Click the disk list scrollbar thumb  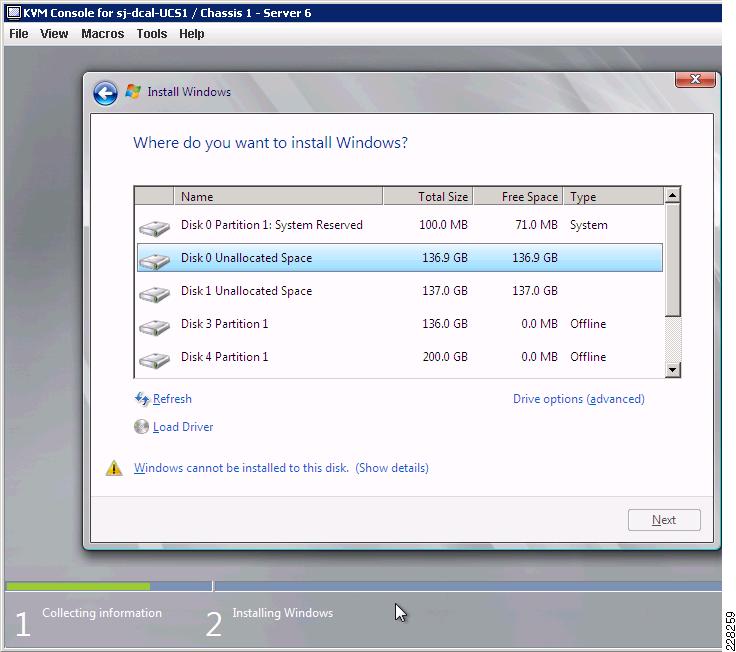(673, 260)
